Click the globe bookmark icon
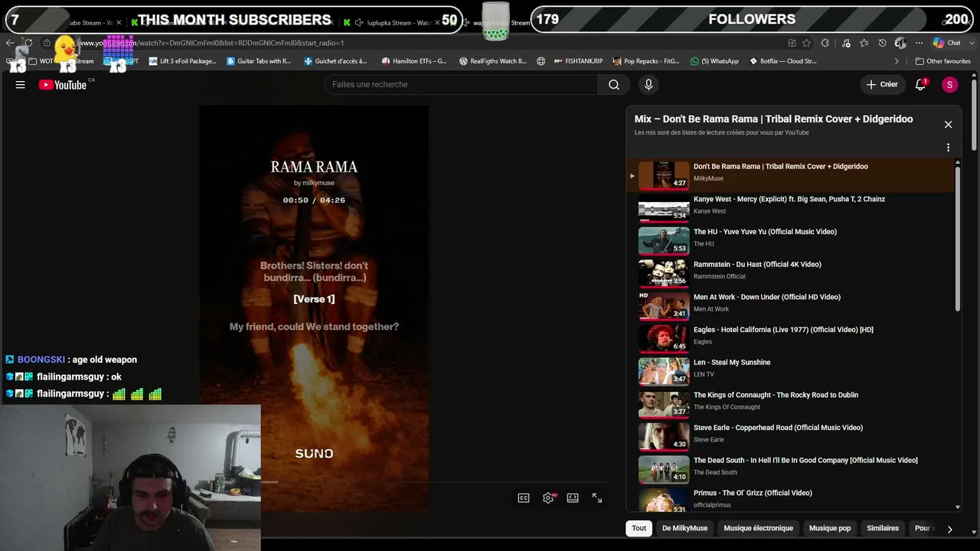The image size is (980, 551). point(541,61)
